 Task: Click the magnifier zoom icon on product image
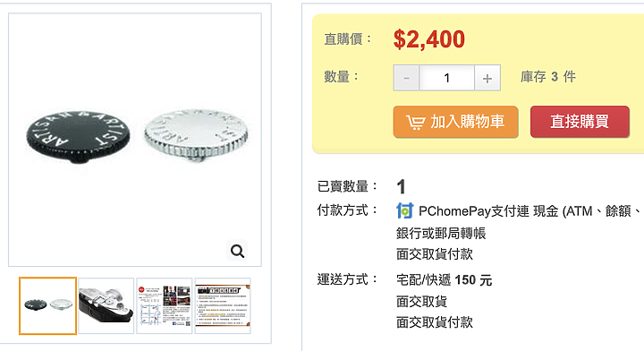pos(237,251)
